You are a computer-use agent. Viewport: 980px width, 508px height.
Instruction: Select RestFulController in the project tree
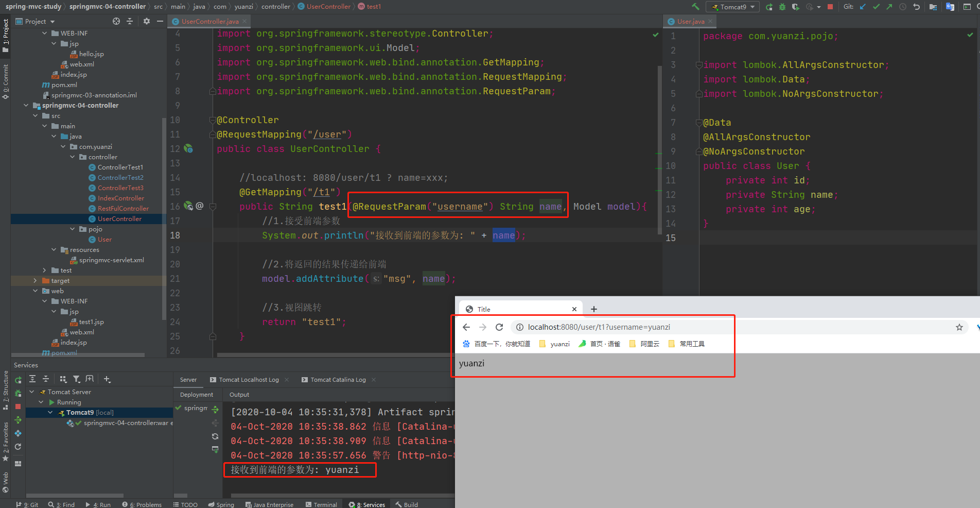point(123,209)
